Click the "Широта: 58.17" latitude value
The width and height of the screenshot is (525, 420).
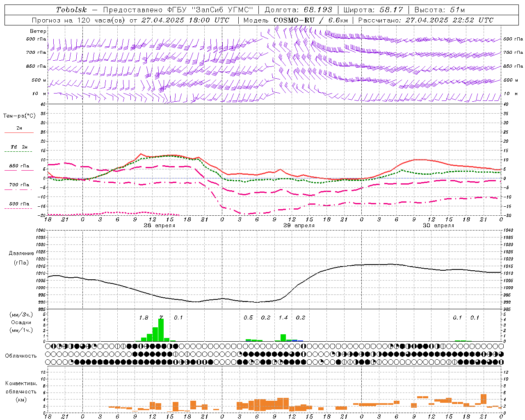click(373, 10)
